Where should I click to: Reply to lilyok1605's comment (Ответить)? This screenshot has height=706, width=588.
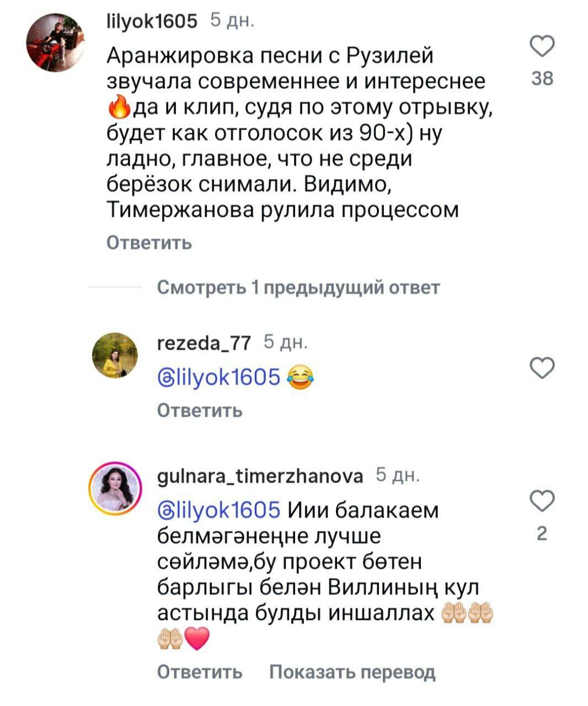point(149,243)
